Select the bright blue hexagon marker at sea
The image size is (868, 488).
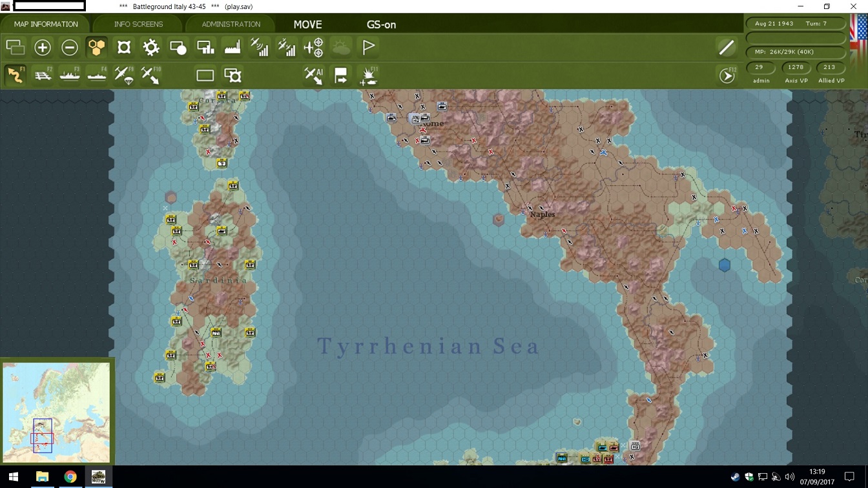click(x=725, y=265)
